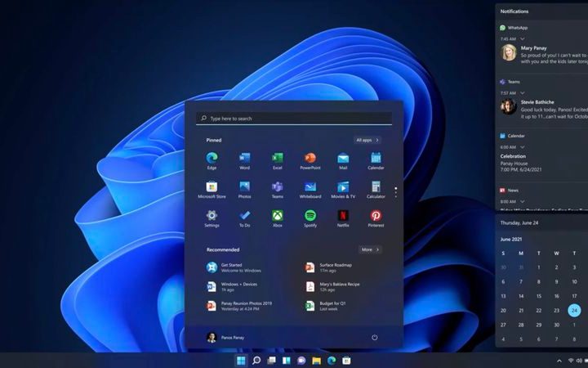Open the Celebration calendar notification

(x=521, y=163)
